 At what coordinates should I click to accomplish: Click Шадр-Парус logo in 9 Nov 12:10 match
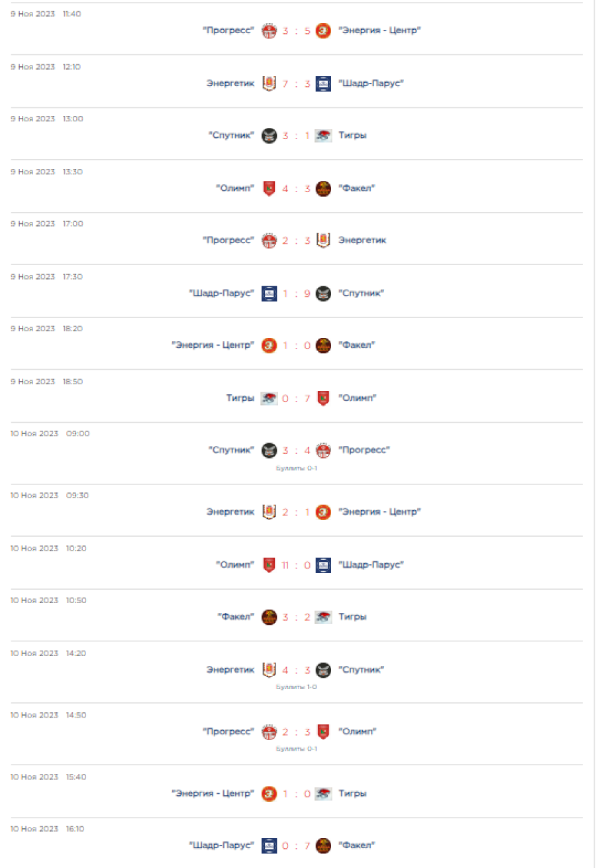tap(323, 83)
